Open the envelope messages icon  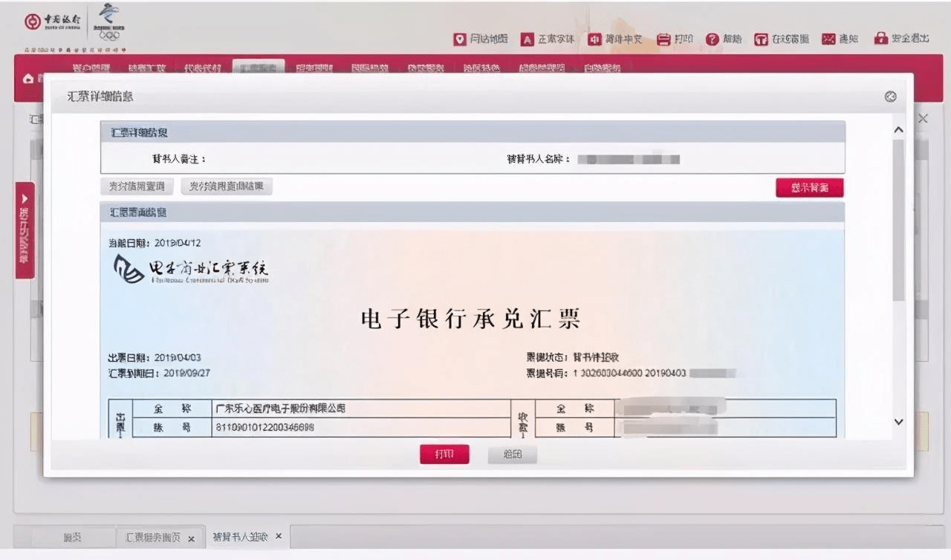pyautogui.click(x=829, y=39)
